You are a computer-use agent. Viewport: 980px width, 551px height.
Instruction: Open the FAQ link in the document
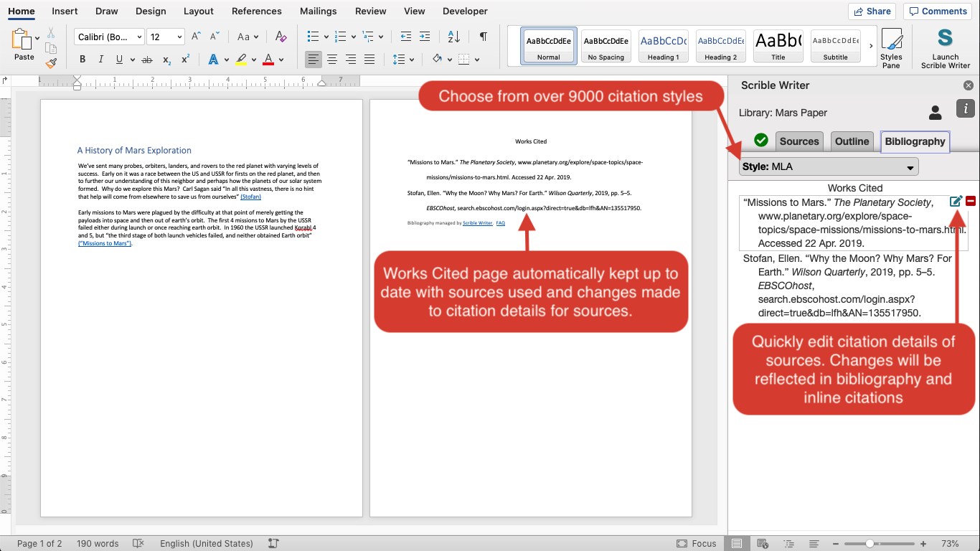pos(501,223)
